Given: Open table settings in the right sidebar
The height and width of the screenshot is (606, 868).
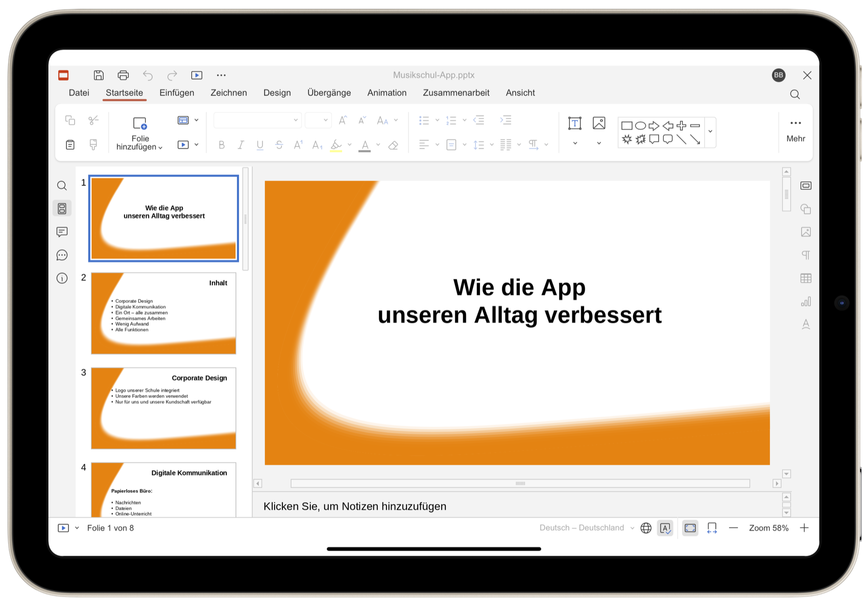Looking at the screenshot, I should [806, 278].
